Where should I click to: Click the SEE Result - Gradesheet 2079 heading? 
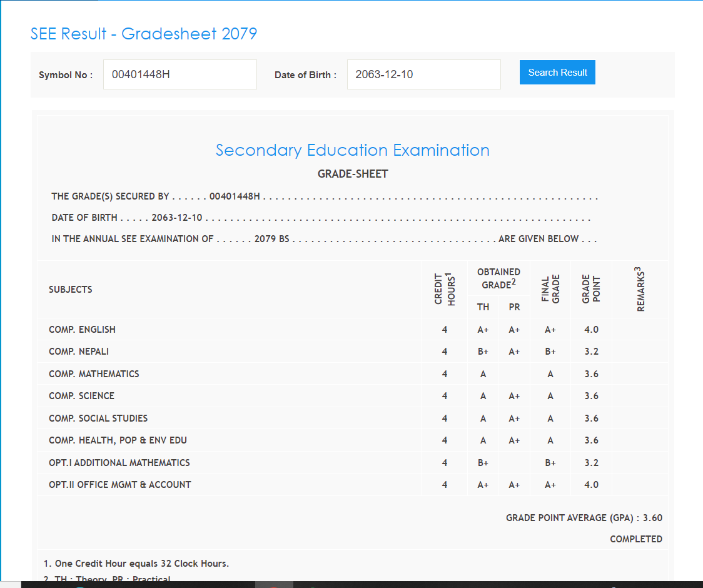tap(144, 33)
